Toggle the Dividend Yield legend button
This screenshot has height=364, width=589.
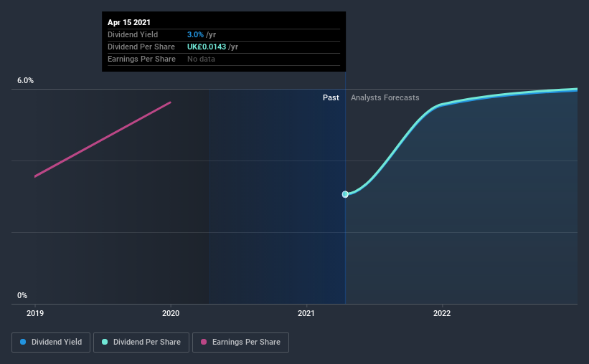51,343
